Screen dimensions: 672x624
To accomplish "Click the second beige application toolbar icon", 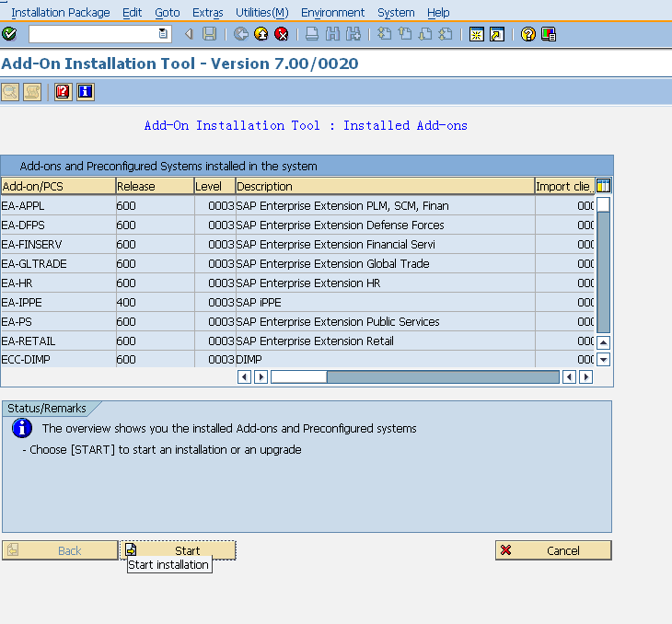I will pos(32,92).
